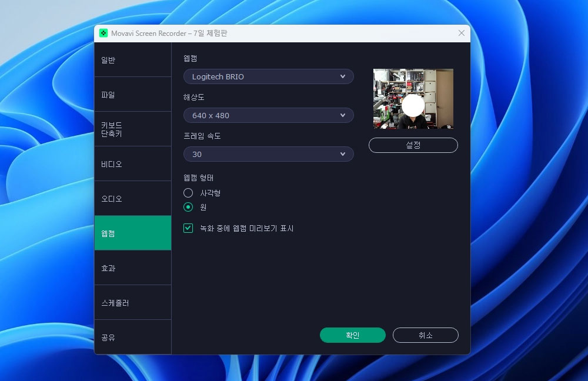
Task: Cancel changes with the 취소 button
Action: coord(426,335)
